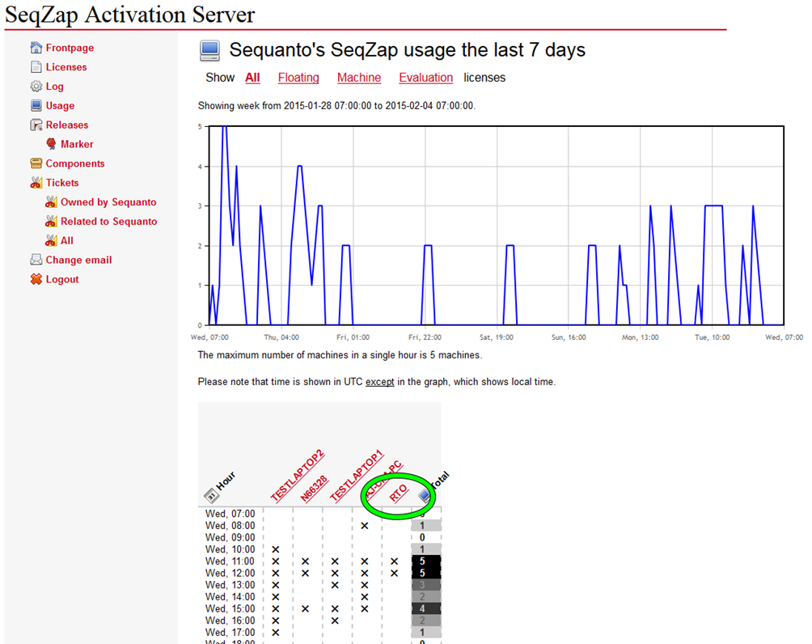The height and width of the screenshot is (644, 812).
Task: Click the "Wed, 15:00" row label
Action: (x=230, y=608)
